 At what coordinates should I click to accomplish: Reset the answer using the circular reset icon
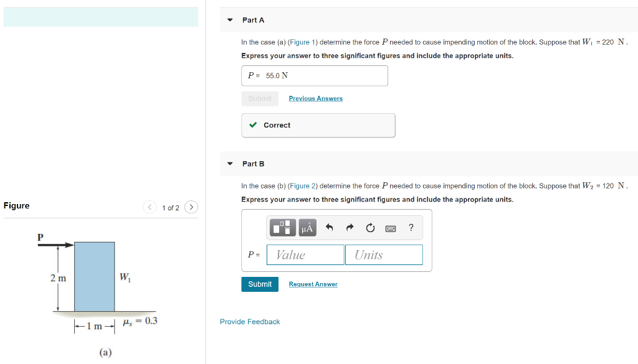click(369, 228)
